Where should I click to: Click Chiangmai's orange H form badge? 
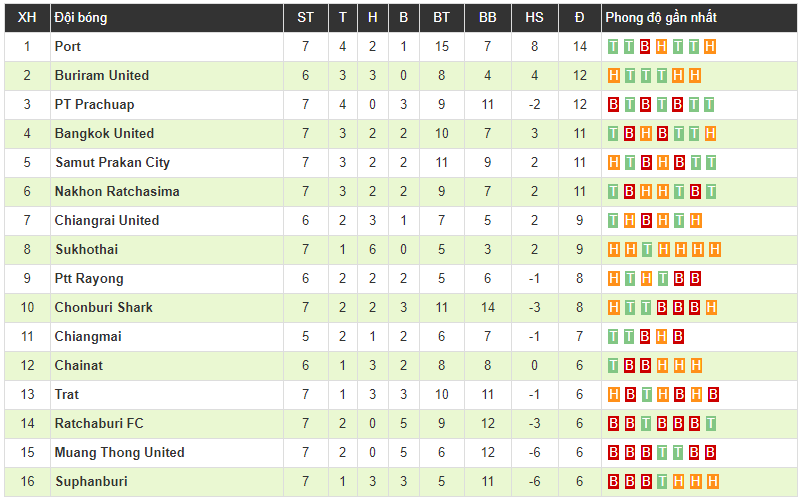tap(662, 336)
